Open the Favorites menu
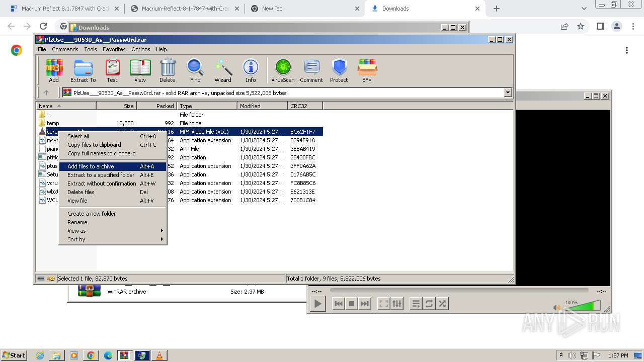The image size is (644, 362). (114, 49)
